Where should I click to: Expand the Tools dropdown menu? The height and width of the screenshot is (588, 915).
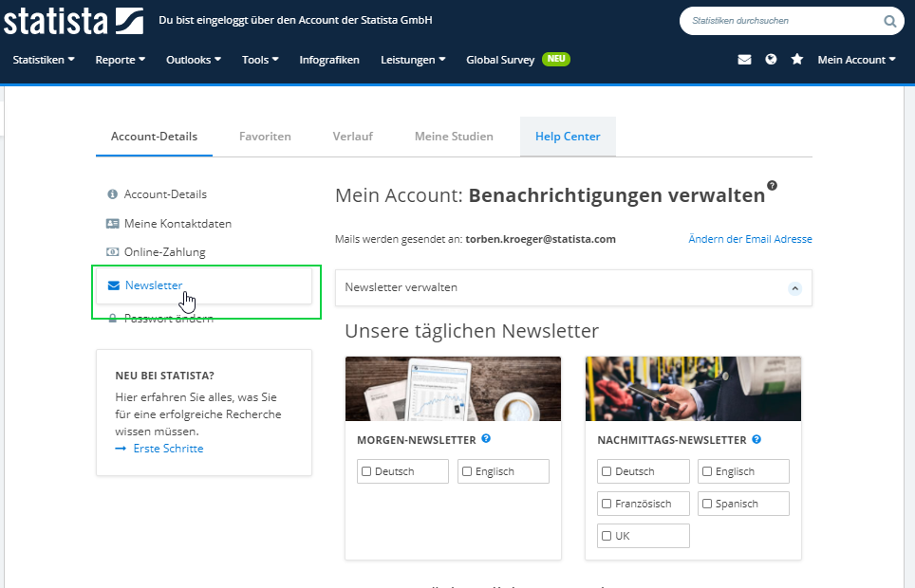point(260,60)
